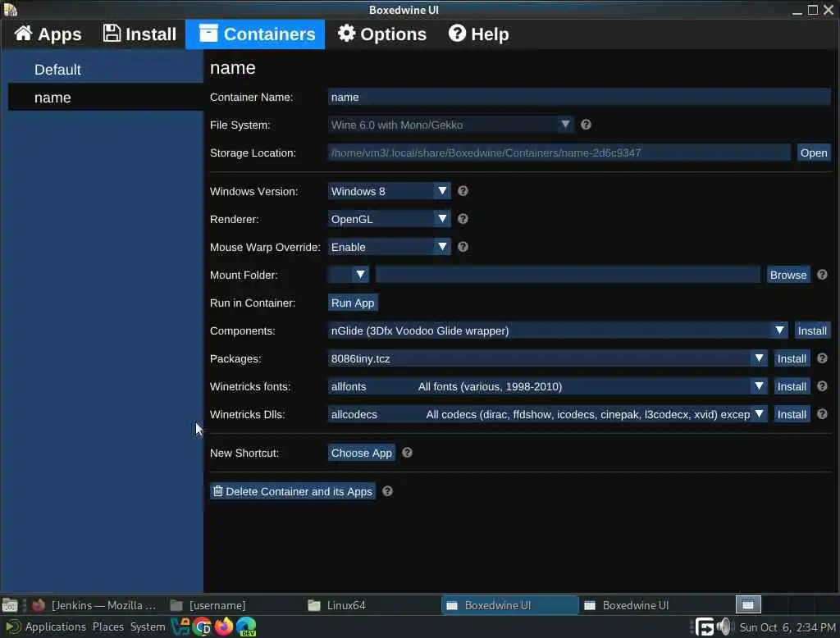840x638 pixels.
Task: Open the System menu in panel
Action: coord(148,627)
